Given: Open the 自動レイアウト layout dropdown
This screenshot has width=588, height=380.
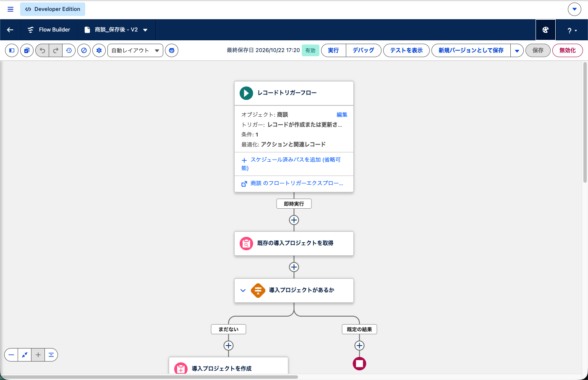Looking at the screenshot, I should 135,50.
